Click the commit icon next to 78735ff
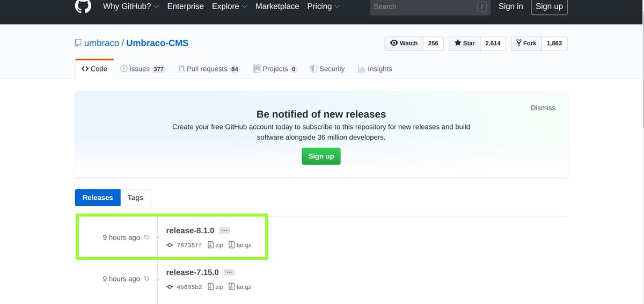644x304 pixels. pos(170,245)
